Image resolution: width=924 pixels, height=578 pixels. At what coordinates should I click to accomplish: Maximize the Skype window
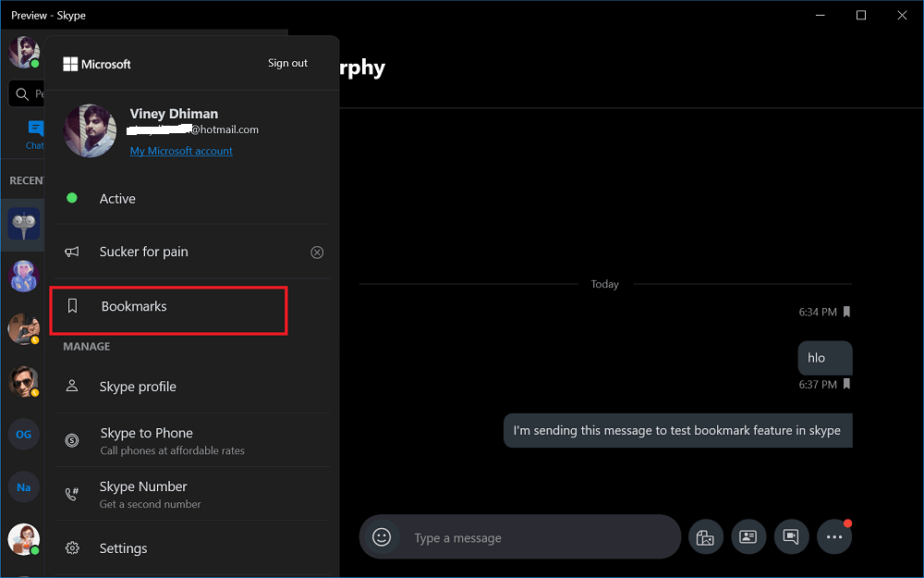pos(861,16)
